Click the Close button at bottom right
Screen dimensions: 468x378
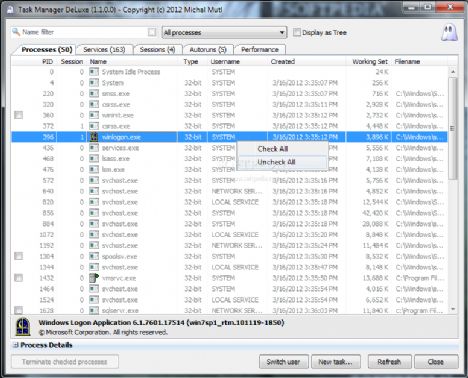coord(436,362)
